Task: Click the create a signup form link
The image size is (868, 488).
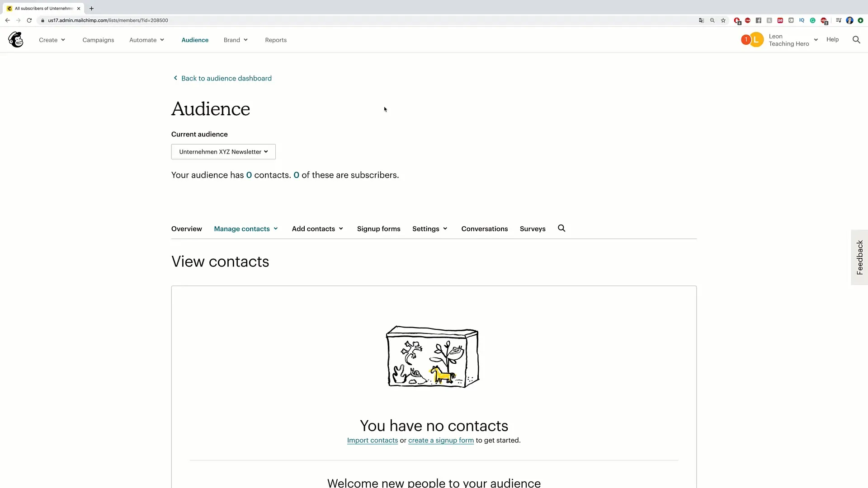Action: point(441,441)
